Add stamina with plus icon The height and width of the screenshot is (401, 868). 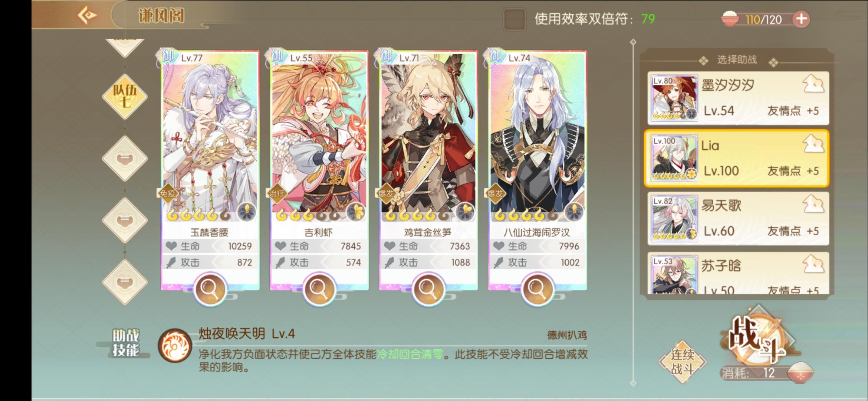click(x=801, y=19)
